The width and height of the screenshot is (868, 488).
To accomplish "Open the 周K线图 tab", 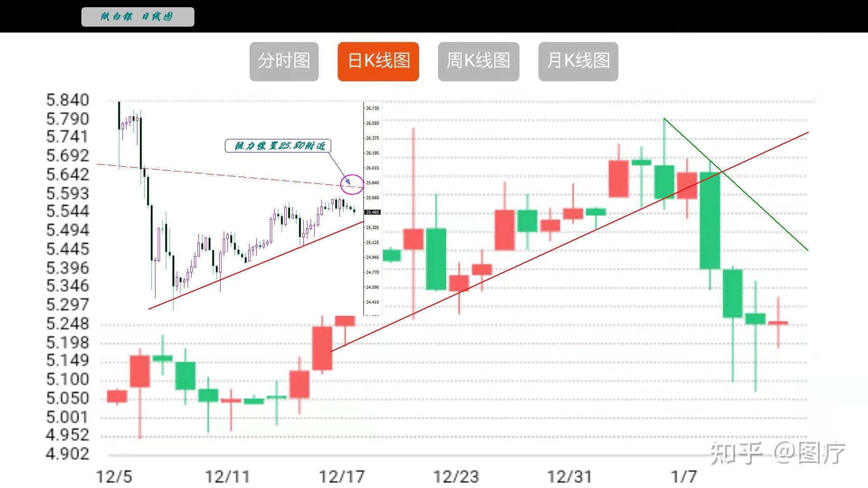I will pos(478,61).
